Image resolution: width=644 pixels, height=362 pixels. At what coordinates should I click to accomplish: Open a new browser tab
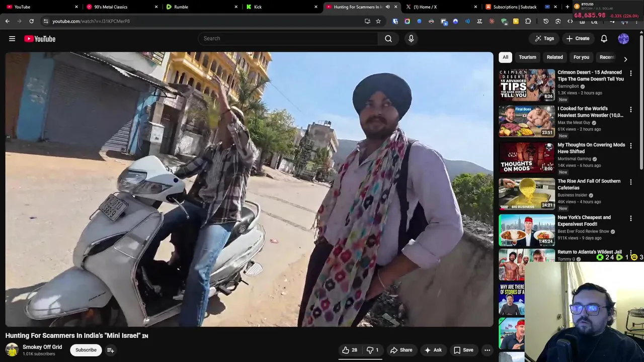pyautogui.click(x=567, y=7)
